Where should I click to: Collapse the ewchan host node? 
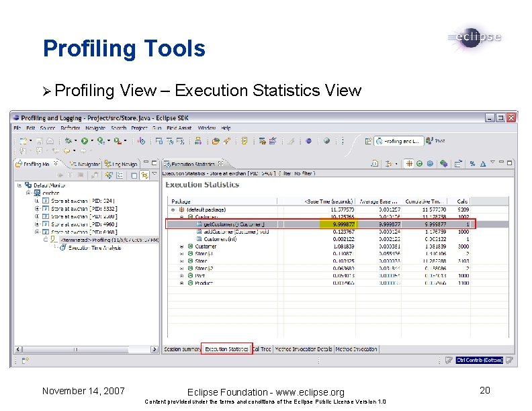pyautogui.click(x=28, y=193)
